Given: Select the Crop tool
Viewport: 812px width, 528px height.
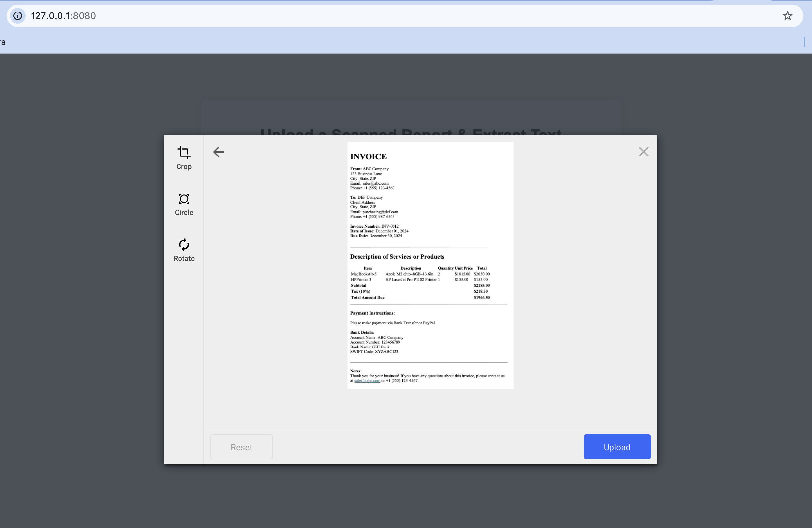Looking at the screenshot, I should 183,157.
